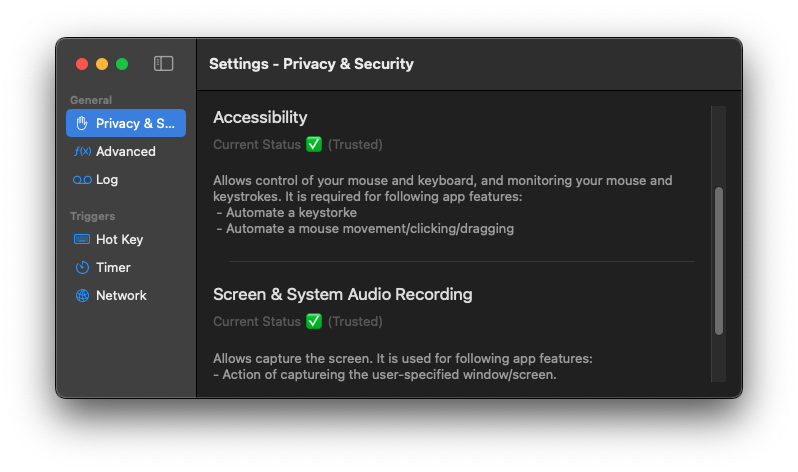798x472 pixels.
Task: Click the hand icon beside Privacy & Security
Action: coord(82,124)
